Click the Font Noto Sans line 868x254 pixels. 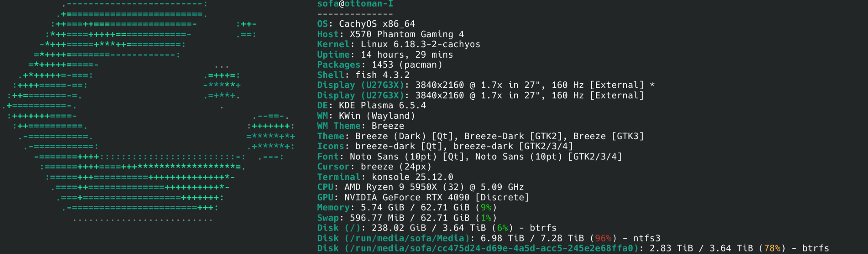tap(469, 156)
